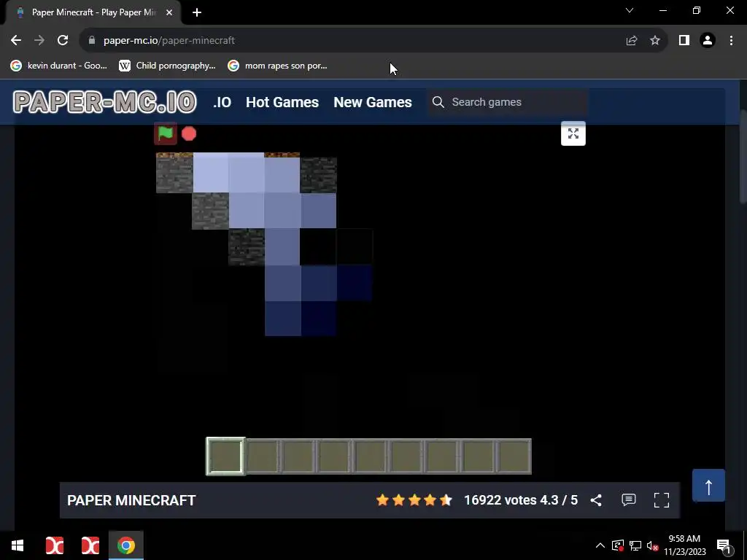Click the PAPER-MC.IO site logo
Viewport: 747px width, 560px height.
(105, 102)
